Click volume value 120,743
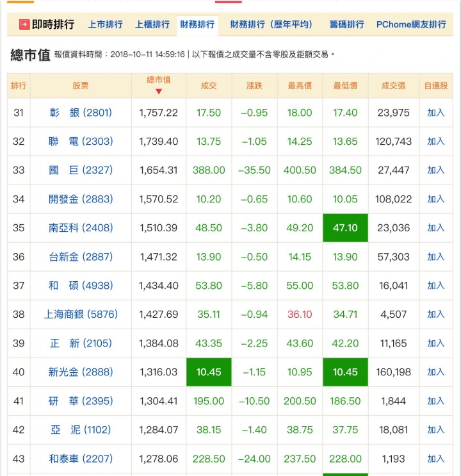The width and height of the screenshot is (461, 476). tap(394, 141)
